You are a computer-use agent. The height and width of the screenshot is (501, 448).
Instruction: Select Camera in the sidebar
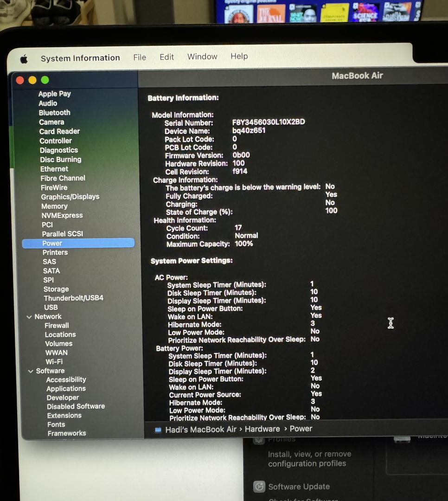51,122
